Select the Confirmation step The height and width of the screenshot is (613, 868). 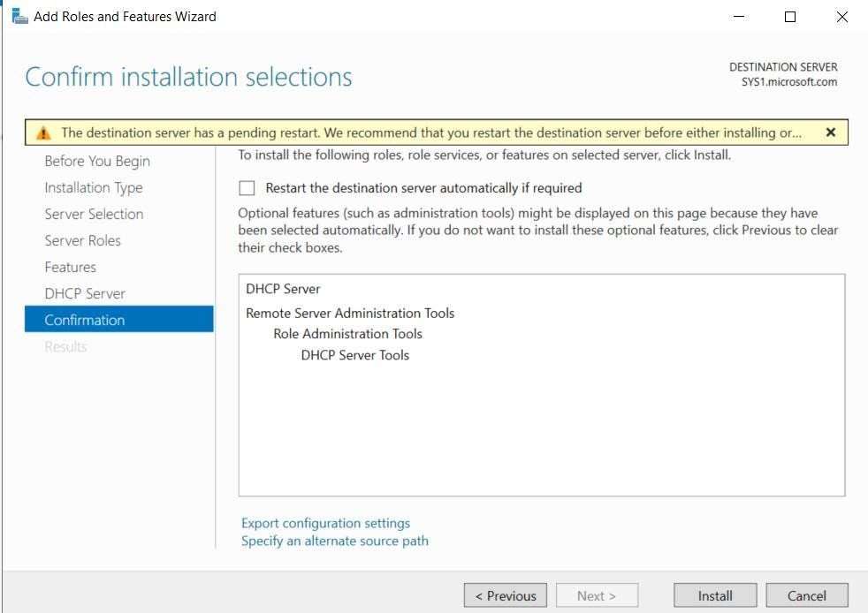coord(119,319)
